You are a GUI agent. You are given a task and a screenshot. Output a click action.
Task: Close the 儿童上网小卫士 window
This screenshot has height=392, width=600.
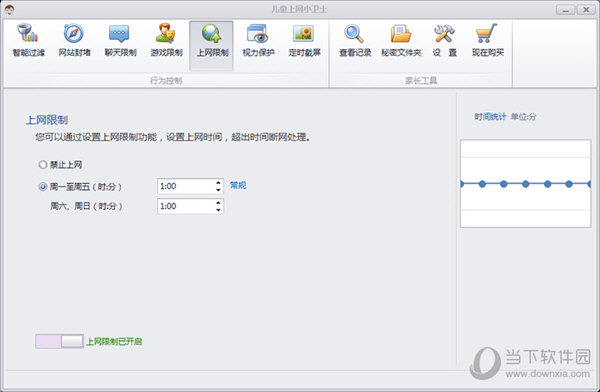click(586, 10)
